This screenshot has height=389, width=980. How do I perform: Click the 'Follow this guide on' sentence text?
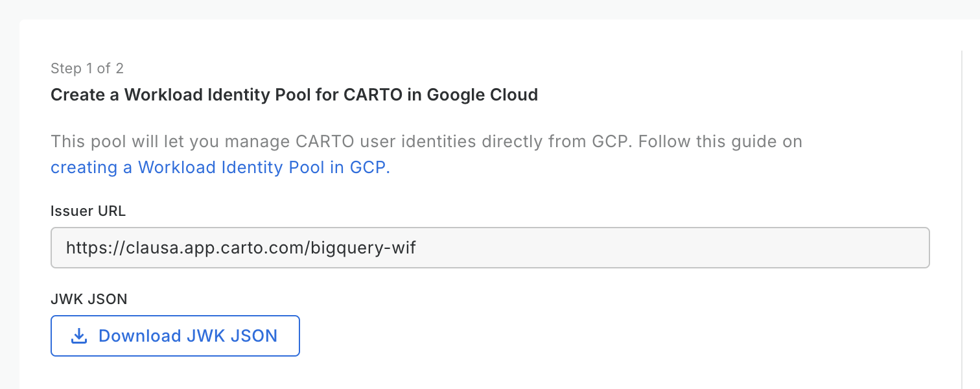[719, 141]
